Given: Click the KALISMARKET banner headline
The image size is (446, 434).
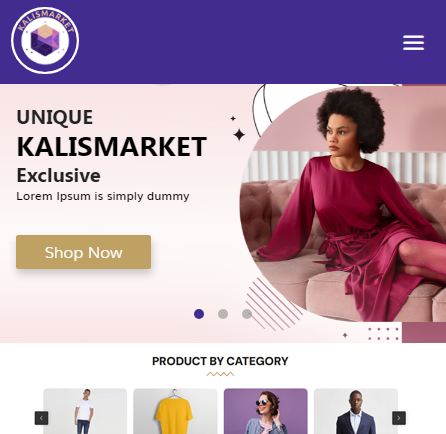Looking at the screenshot, I should [112, 147].
